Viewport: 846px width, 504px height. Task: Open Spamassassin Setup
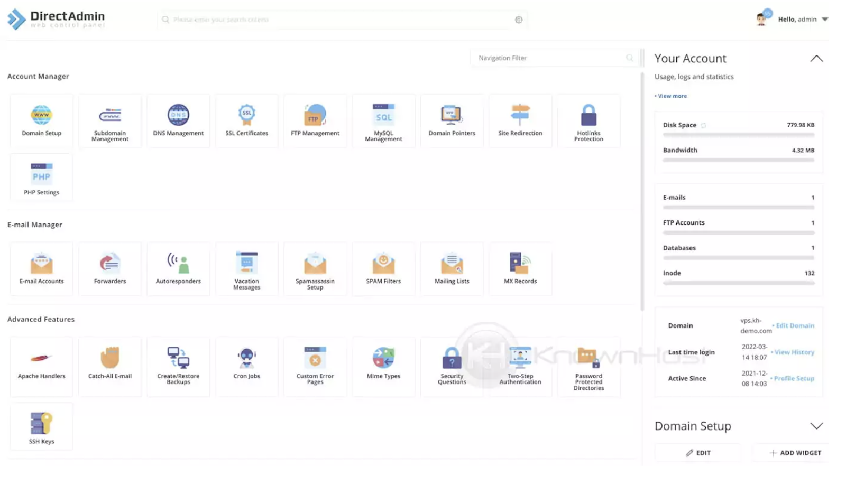[x=315, y=269]
